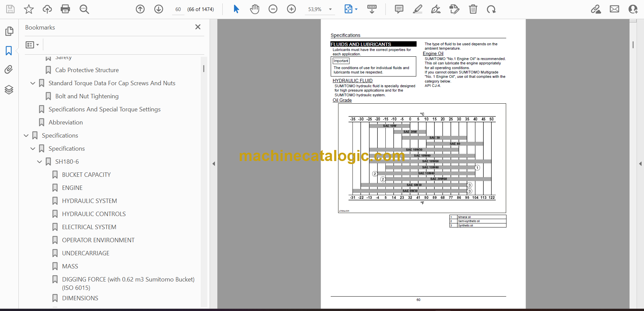Share the document with other people
The image size is (644, 311).
coord(633,9)
